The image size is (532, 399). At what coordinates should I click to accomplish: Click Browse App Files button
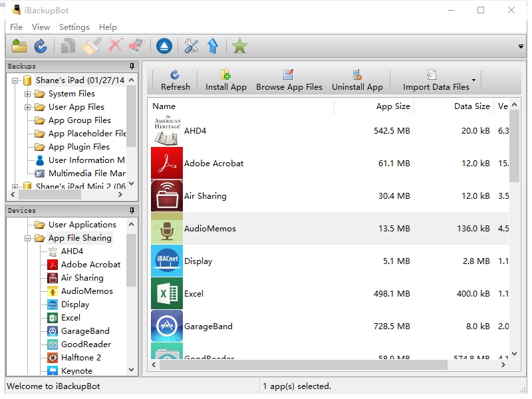[289, 80]
